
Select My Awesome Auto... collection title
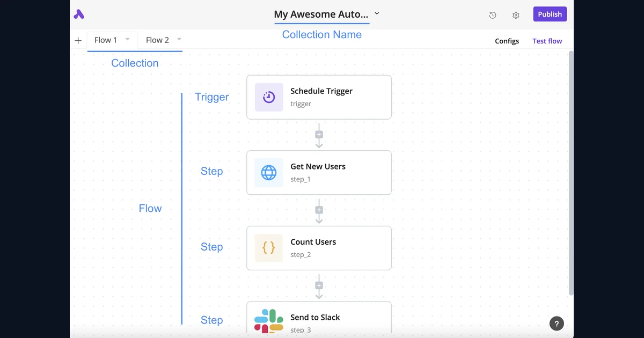pyautogui.click(x=321, y=14)
